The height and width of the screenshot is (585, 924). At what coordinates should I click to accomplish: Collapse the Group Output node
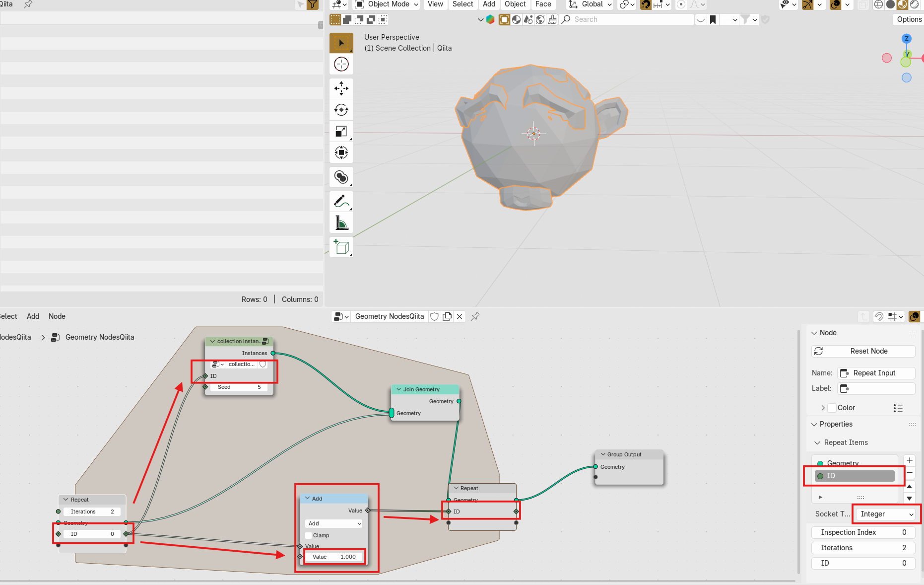pyautogui.click(x=603, y=454)
